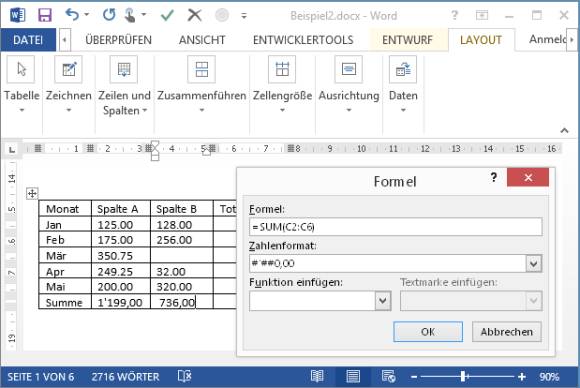Image resolution: width=580 pixels, height=388 pixels.
Task: Open the Zellengröße group
Action: pos(282,85)
